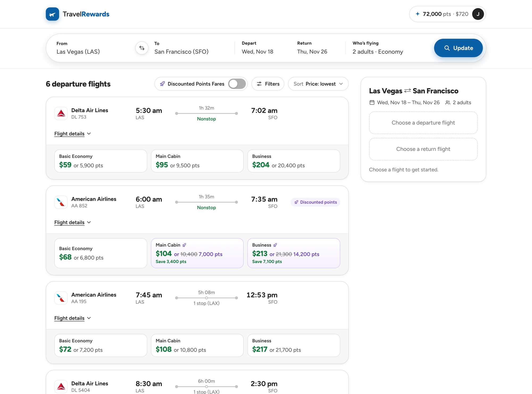
Task: Click the TravelRewards airplane logo icon
Action: pos(52,14)
